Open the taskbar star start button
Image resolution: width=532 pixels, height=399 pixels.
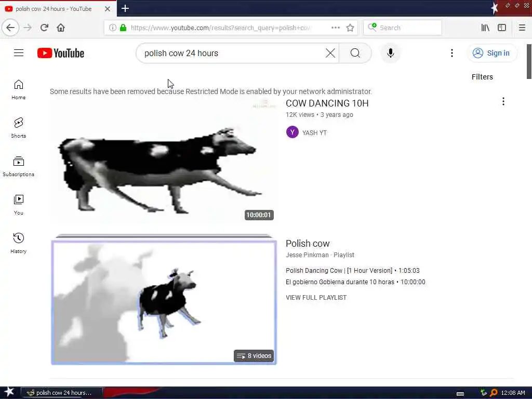9,392
